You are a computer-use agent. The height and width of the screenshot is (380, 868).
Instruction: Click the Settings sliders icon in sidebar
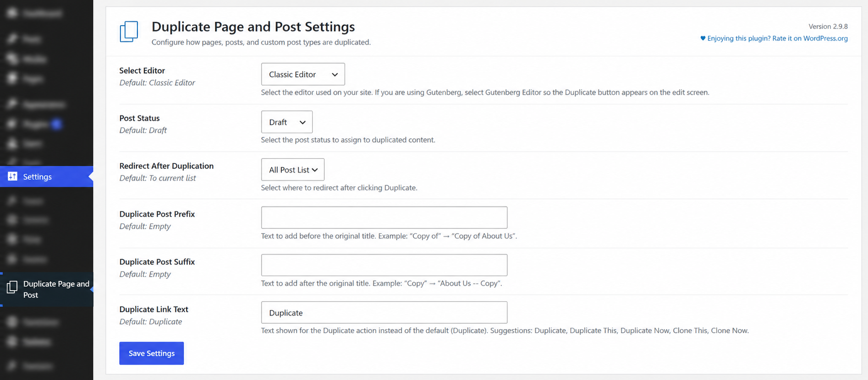click(x=12, y=176)
